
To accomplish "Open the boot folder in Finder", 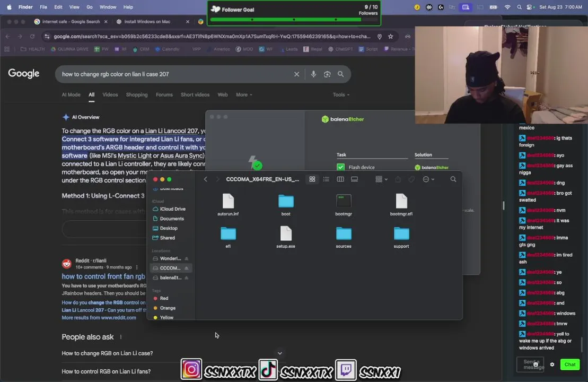I will 286,204.
